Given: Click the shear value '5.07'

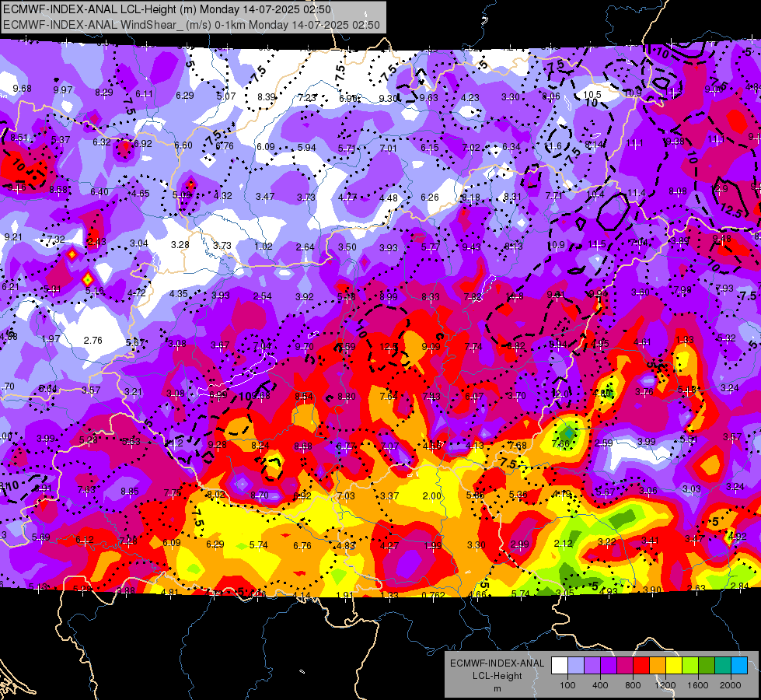Looking at the screenshot, I should tap(226, 96).
